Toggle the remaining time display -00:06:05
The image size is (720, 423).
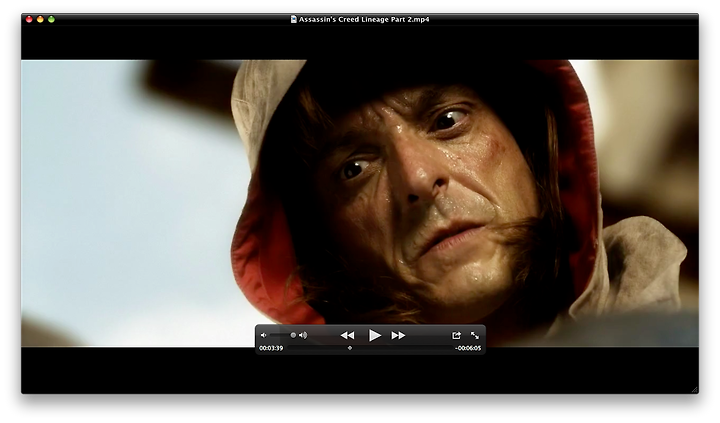coord(468,348)
